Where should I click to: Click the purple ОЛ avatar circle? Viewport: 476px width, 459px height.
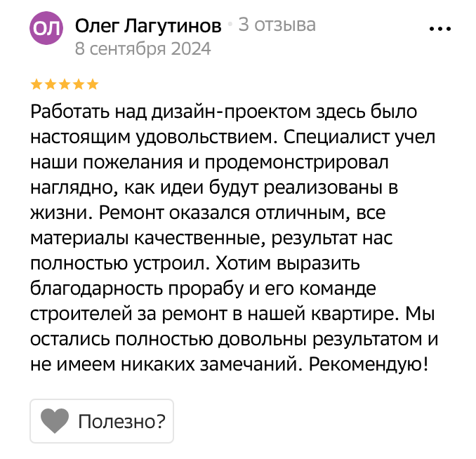tap(47, 29)
